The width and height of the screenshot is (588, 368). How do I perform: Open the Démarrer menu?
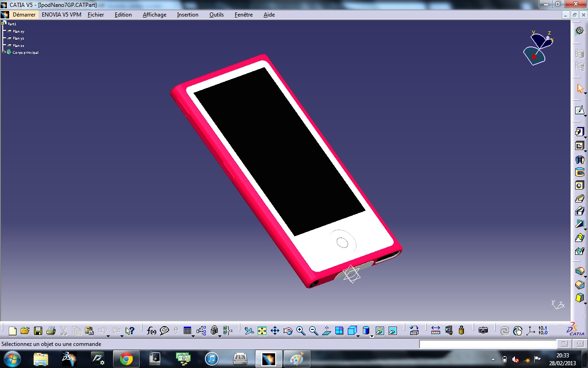24,15
